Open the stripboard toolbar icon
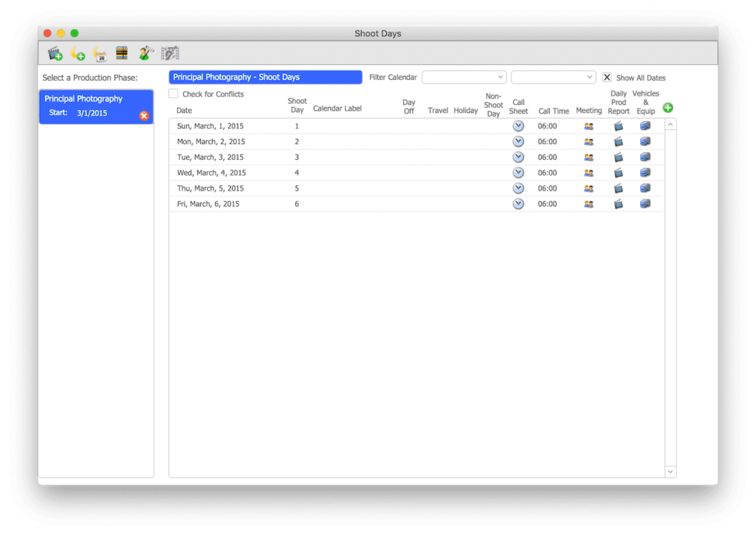Screen dimensions: 756x535 tap(123, 53)
